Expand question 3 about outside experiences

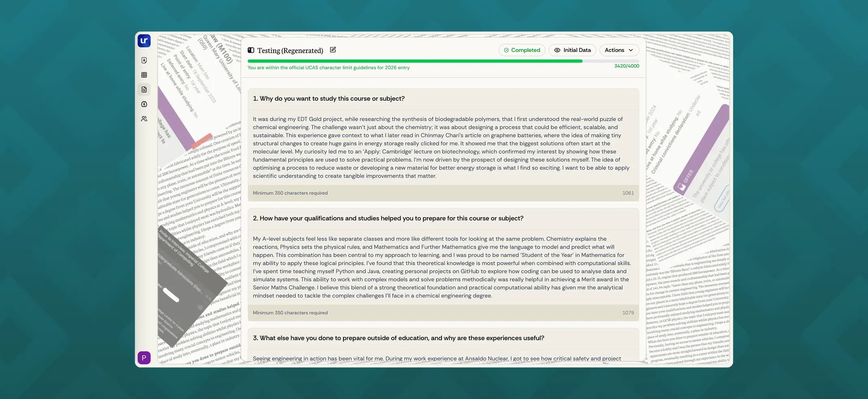click(399, 338)
